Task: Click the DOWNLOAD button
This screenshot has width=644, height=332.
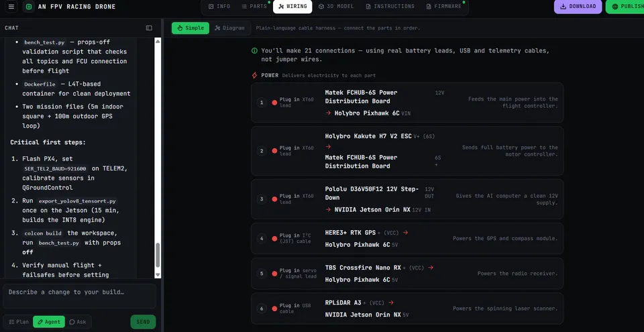Action: 578,7
